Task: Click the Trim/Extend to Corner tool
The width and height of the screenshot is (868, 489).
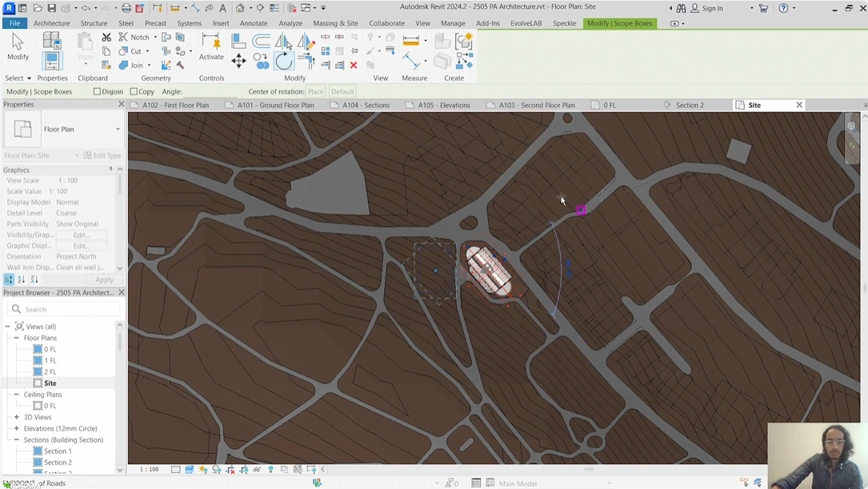Action: [306, 61]
